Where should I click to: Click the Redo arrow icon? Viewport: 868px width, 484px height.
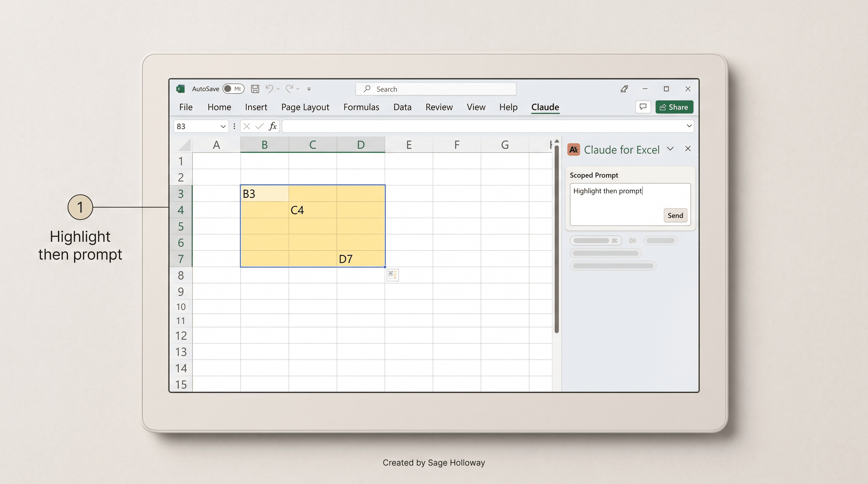pyautogui.click(x=289, y=89)
